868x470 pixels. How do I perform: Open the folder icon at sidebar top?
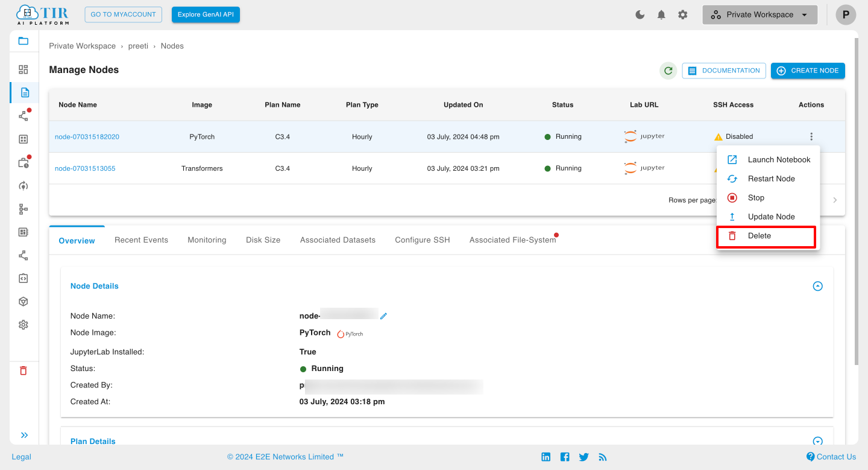(x=24, y=41)
